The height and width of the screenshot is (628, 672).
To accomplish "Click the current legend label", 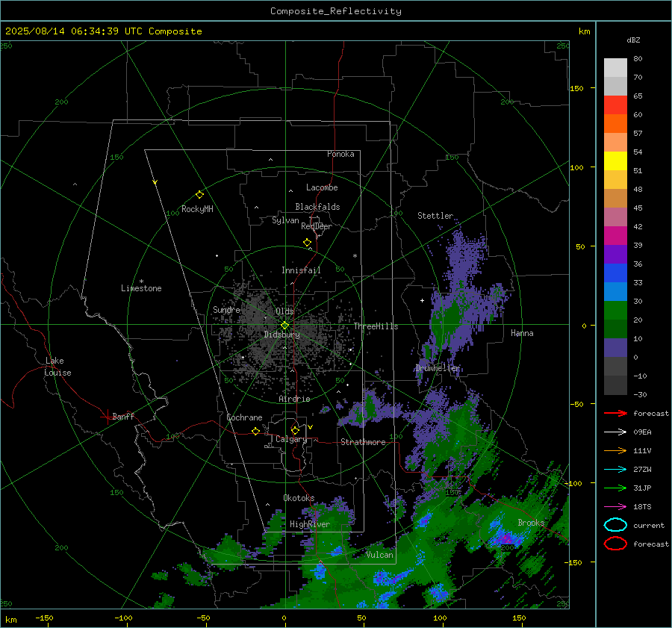I will [649, 525].
